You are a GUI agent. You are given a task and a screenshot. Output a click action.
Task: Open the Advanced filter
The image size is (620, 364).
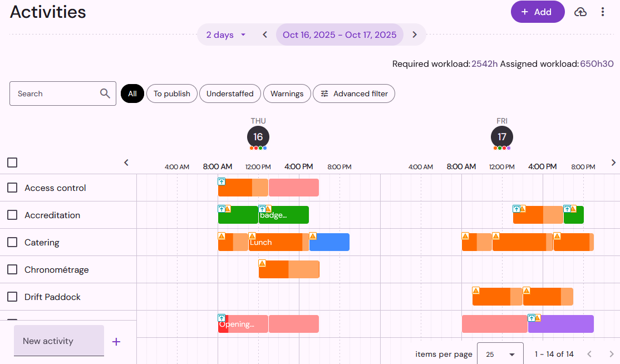tap(354, 94)
